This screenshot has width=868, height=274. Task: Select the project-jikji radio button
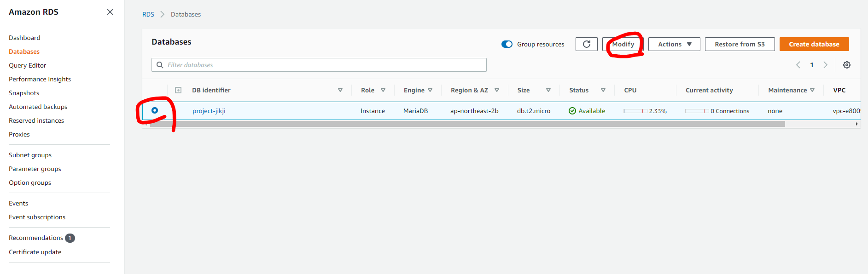point(155,110)
